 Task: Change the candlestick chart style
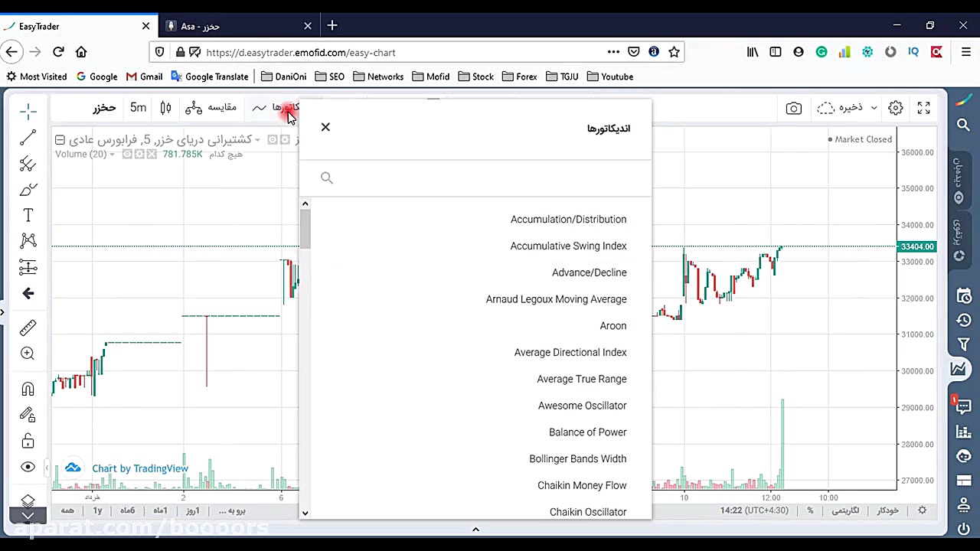165,108
